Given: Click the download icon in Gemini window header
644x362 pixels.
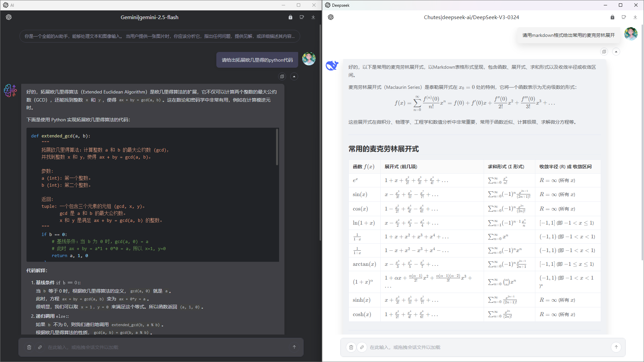Looking at the screenshot, I should pyautogui.click(x=313, y=17).
